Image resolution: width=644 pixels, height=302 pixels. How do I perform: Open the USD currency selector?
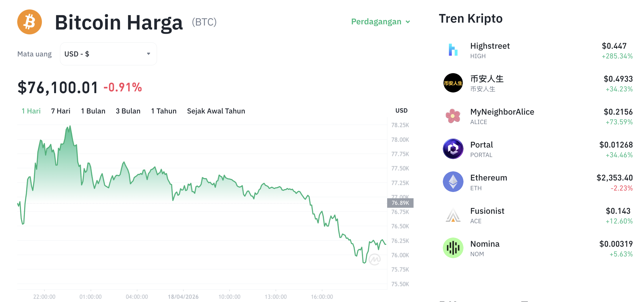tap(108, 54)
